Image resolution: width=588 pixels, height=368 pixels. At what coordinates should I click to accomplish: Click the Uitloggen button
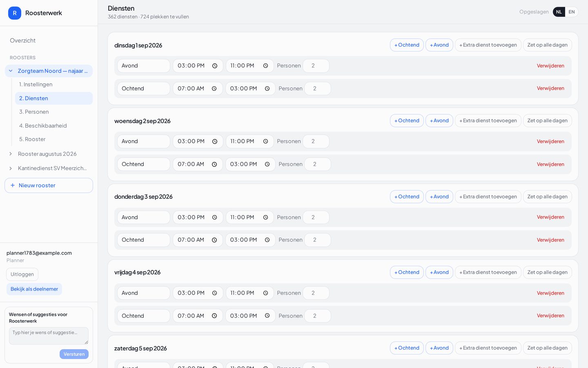point(22,274)
